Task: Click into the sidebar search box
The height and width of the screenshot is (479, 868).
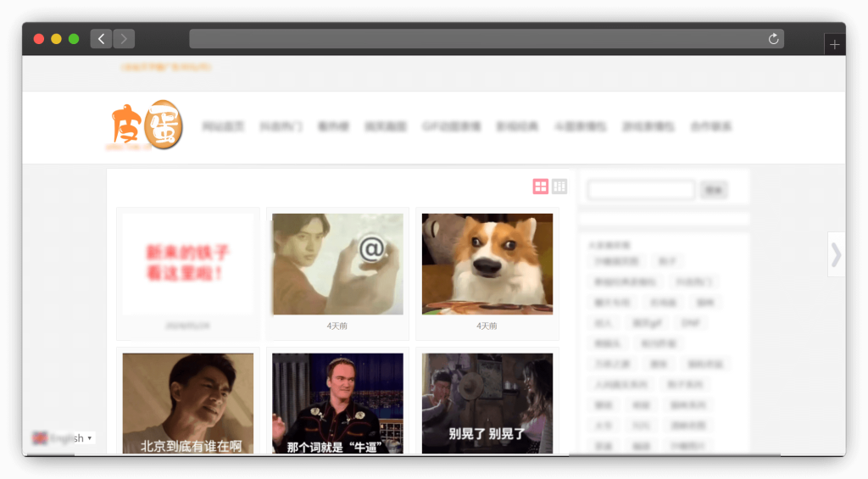Action: (641, 190)
